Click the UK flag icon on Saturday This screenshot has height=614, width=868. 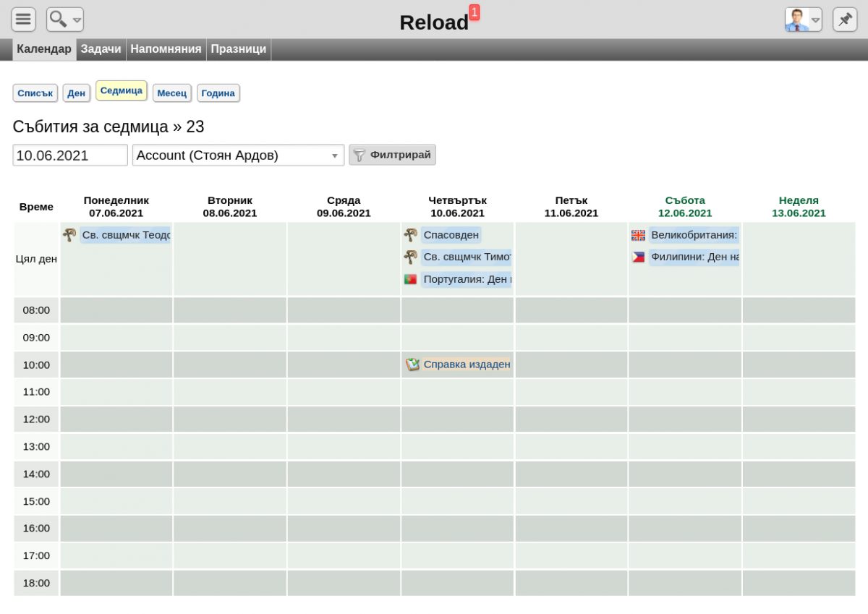click(x=638, y=235)
